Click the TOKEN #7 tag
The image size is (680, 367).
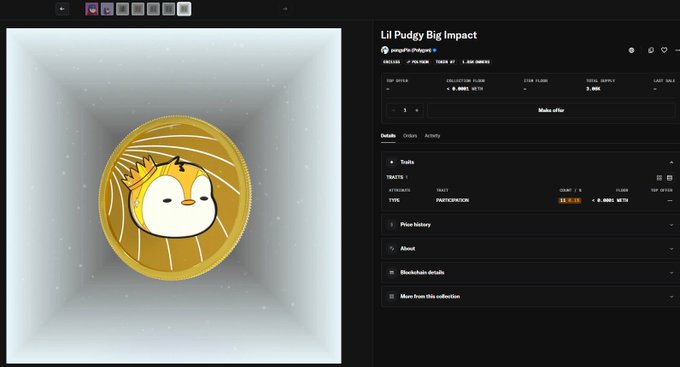click(445, 62)
